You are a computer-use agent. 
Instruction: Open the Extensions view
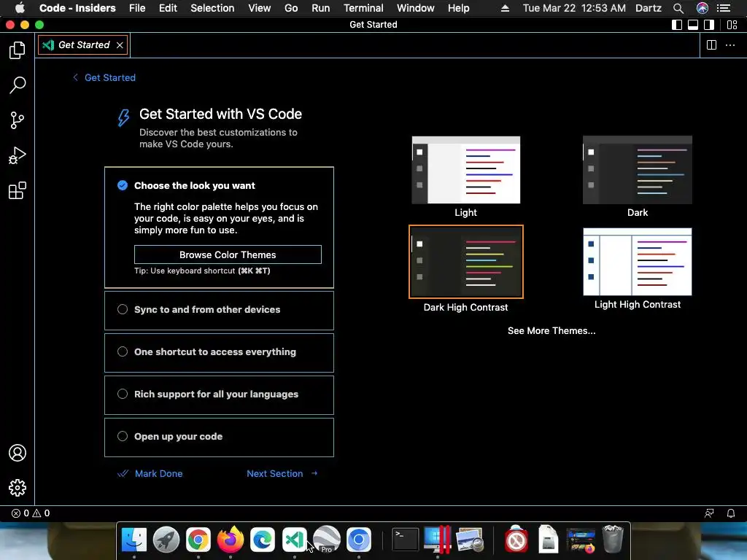[x=18, y=190]
